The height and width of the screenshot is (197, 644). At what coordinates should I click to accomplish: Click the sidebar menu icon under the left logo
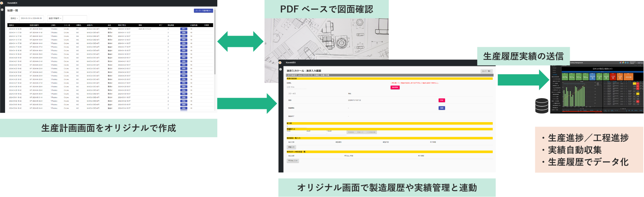point(2,10)
